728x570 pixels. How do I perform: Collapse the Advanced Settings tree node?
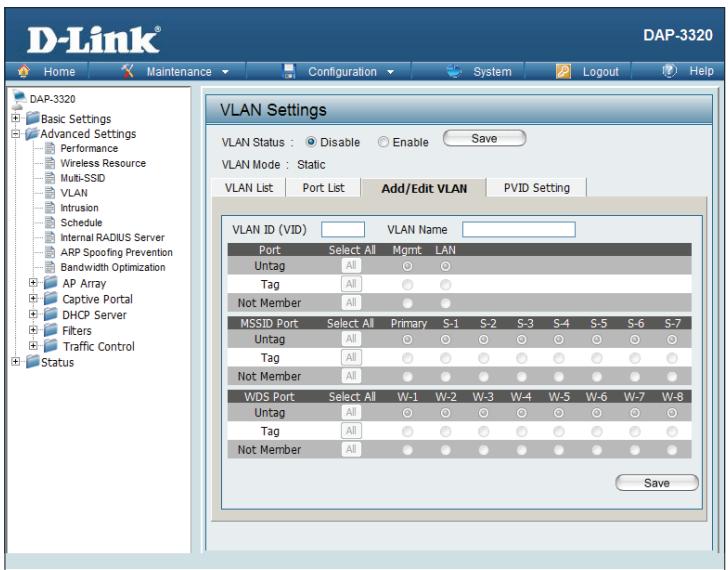point(15,134)
